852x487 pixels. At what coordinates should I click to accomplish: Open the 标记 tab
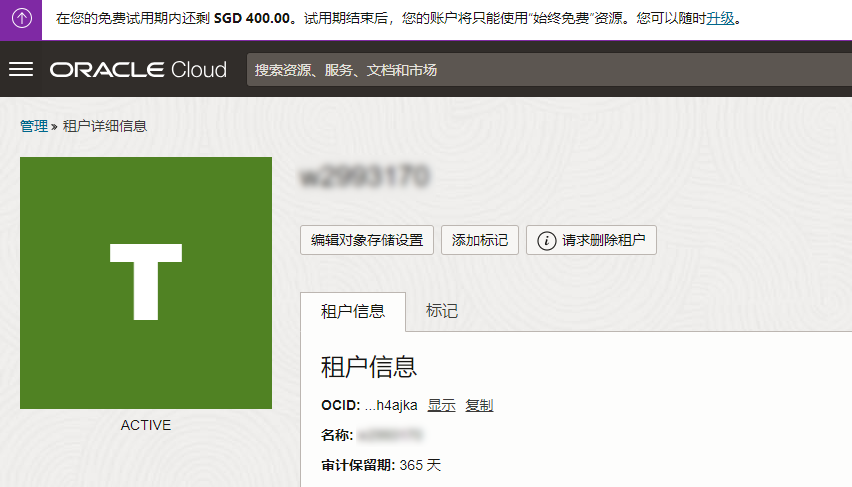[442, 311]
